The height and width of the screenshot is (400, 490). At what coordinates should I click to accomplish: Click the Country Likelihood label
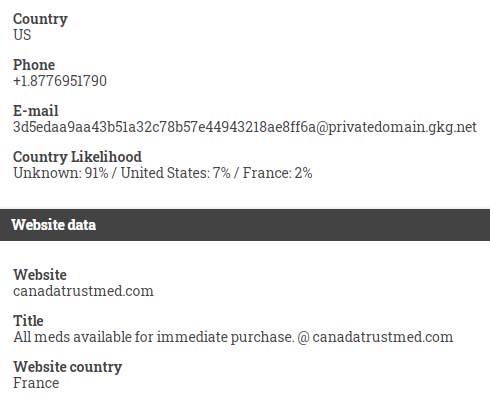pos(77,157)
